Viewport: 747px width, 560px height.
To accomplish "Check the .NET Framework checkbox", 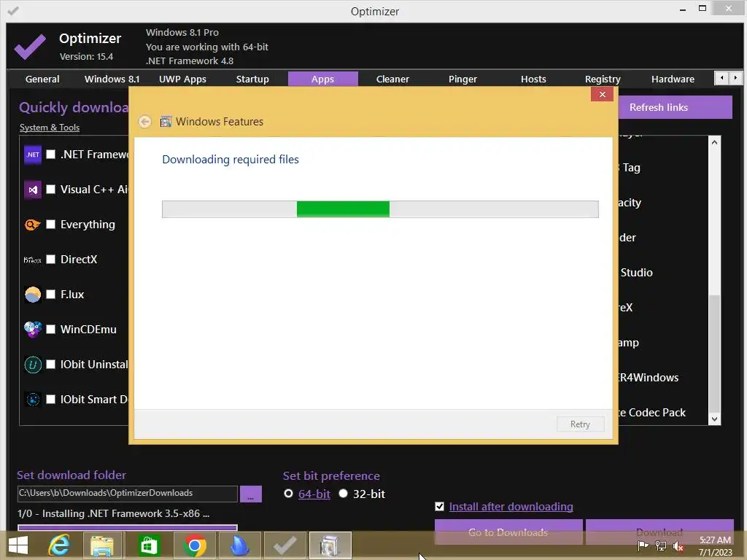I will click(x=50, y=155).
